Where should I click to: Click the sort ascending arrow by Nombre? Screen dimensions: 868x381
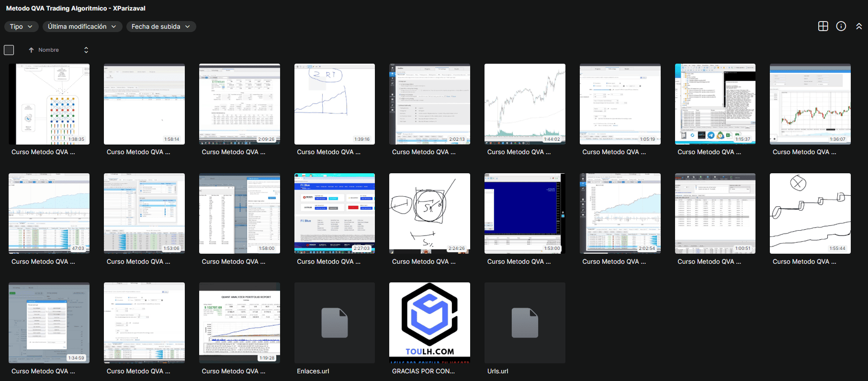tap(31, 50)
